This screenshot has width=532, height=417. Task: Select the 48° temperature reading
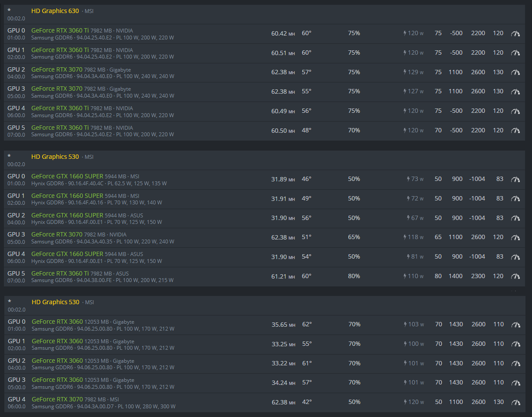click(x=307, y=130)
